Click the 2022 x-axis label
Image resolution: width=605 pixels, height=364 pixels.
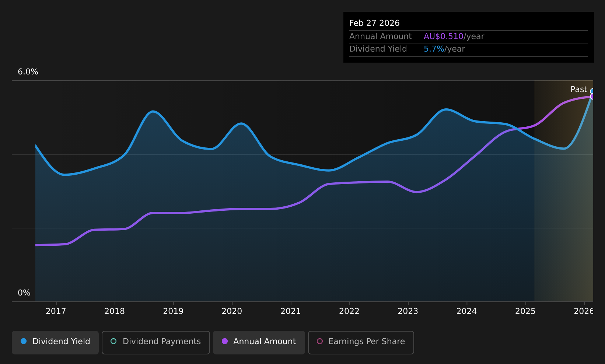point(349,311)
